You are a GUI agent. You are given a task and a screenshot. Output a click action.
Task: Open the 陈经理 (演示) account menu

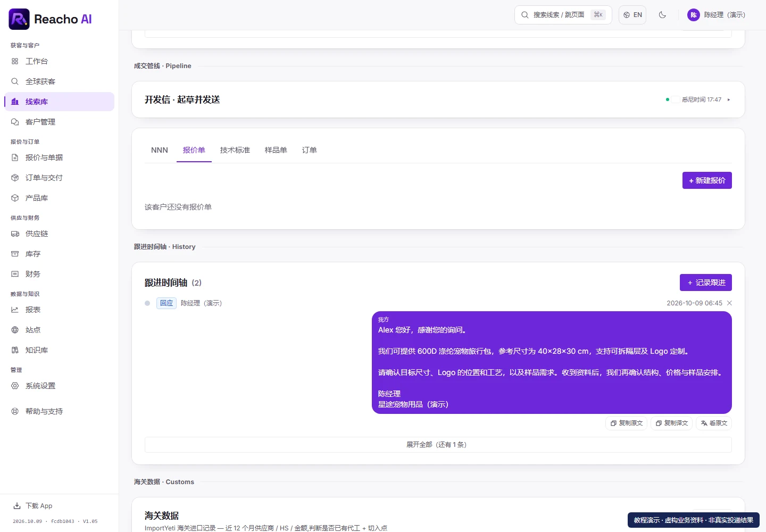pyautogui.click(x=716, y=15)
